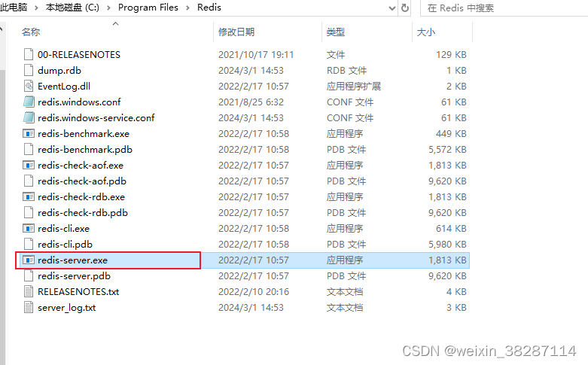Click the 614 KB size cell
588x365 pixels.
[451, 228]
